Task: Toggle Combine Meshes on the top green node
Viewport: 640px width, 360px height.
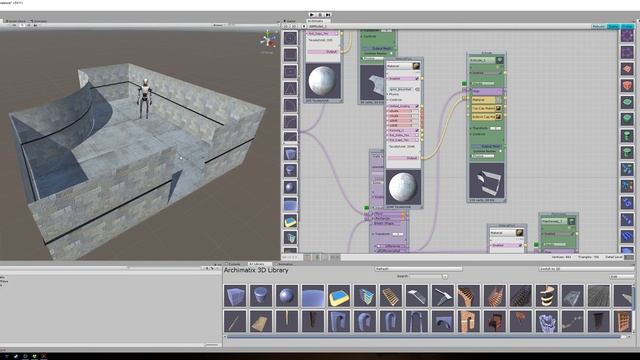Action: pos(391,53)
